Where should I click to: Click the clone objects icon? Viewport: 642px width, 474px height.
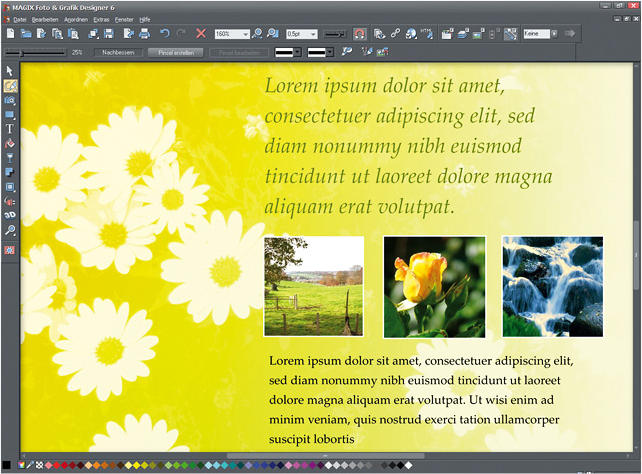pyautogui.click(x=93, y=34)
